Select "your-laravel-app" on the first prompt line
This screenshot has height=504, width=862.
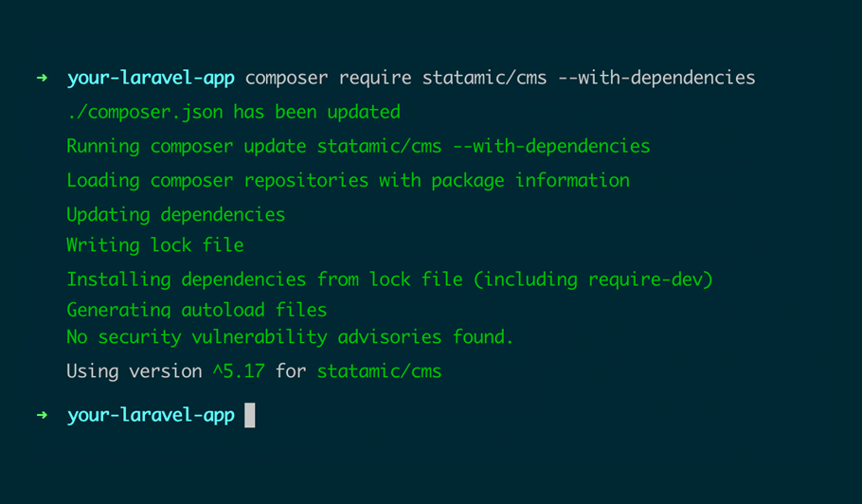[151, 78]
